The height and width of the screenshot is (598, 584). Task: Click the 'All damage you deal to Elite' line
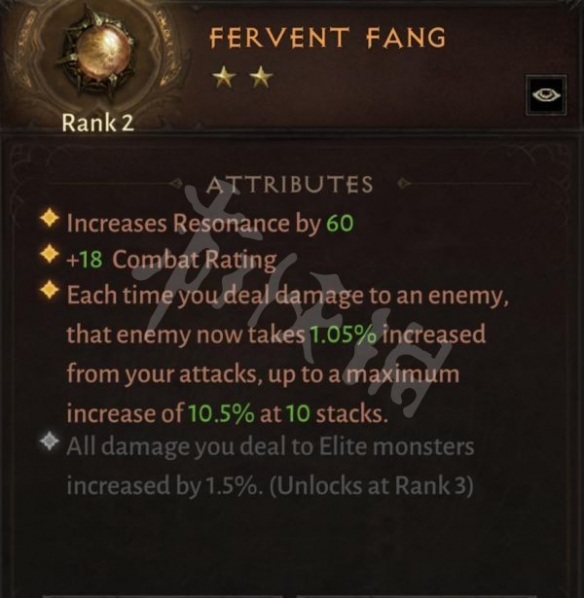pos(270,446)
